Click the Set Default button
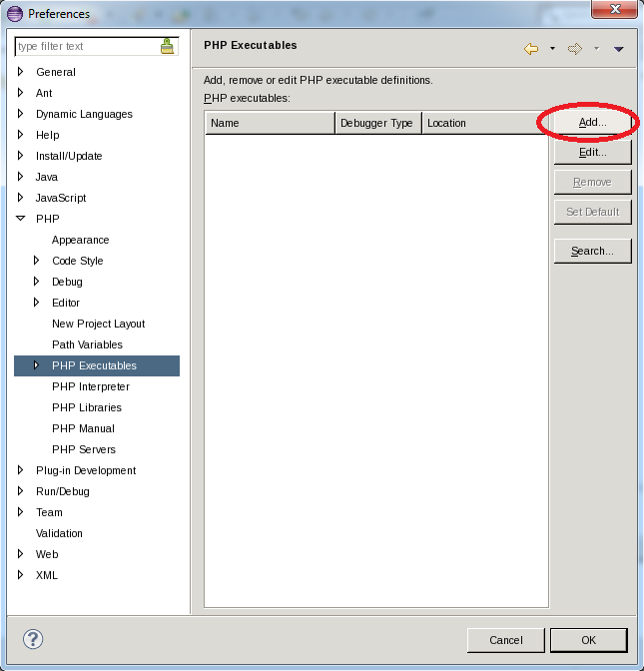This screenshot has height=671, width=644. coord(593,212)
